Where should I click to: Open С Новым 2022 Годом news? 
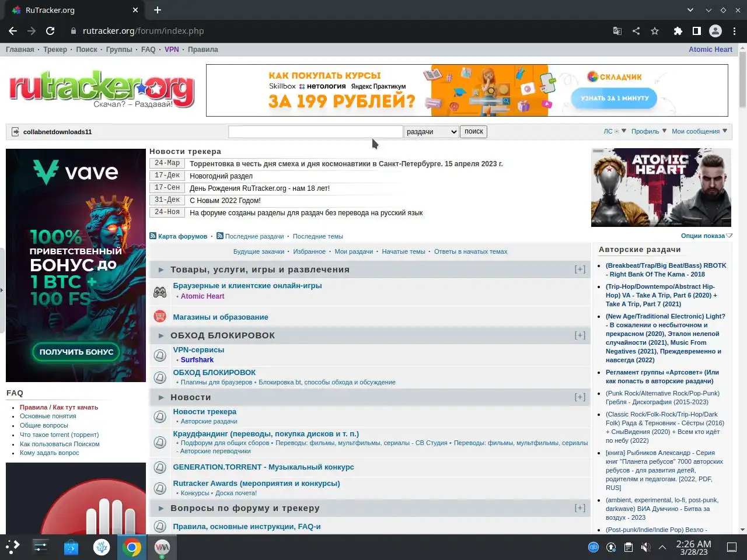(x=225, y=201)
